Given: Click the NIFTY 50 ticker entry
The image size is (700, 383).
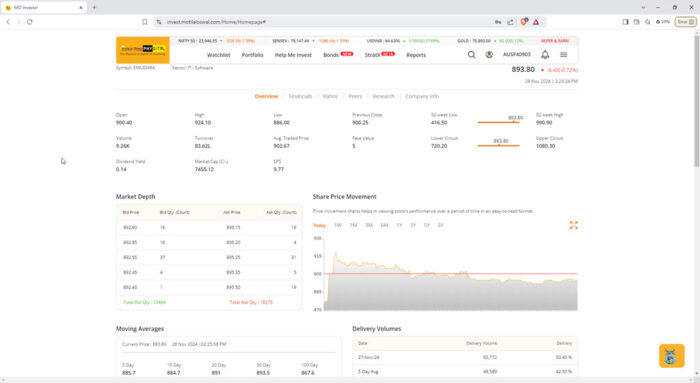Looking at the screenshot, I should point(216,41).
